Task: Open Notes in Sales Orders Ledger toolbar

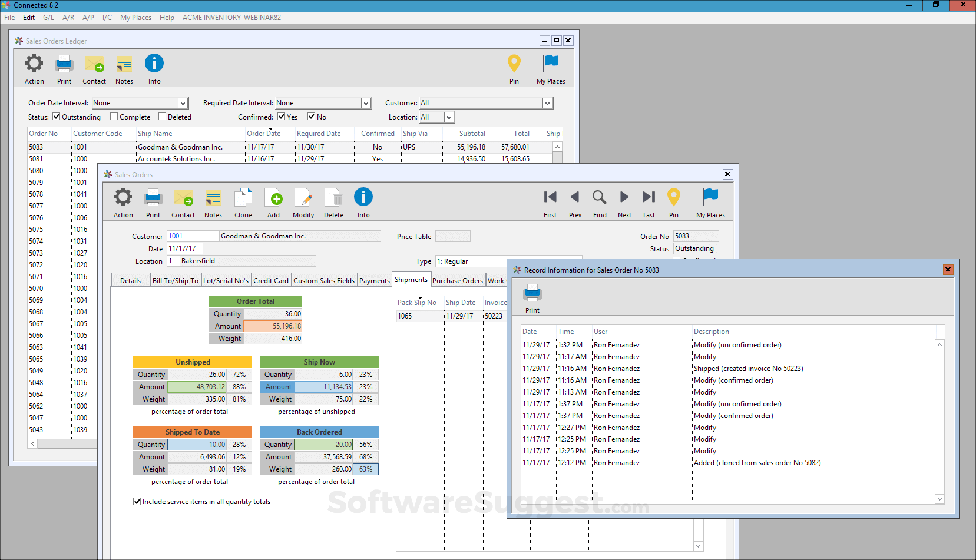Action: click(x=124, y=64)
